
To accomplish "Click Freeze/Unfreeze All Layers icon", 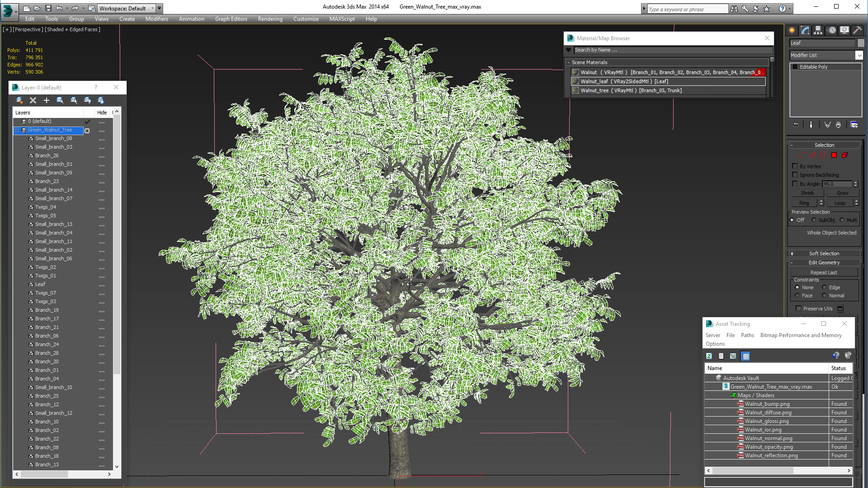I will tap(101, 100).
